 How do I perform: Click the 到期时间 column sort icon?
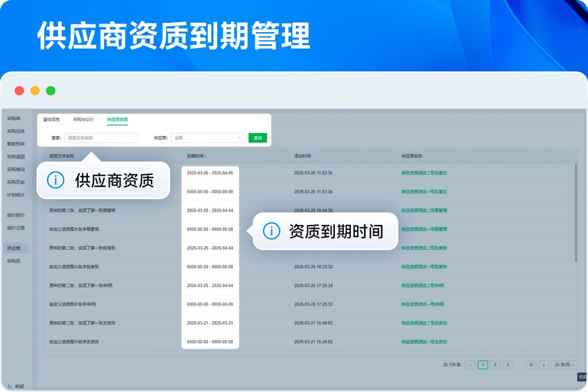point(206,156)
